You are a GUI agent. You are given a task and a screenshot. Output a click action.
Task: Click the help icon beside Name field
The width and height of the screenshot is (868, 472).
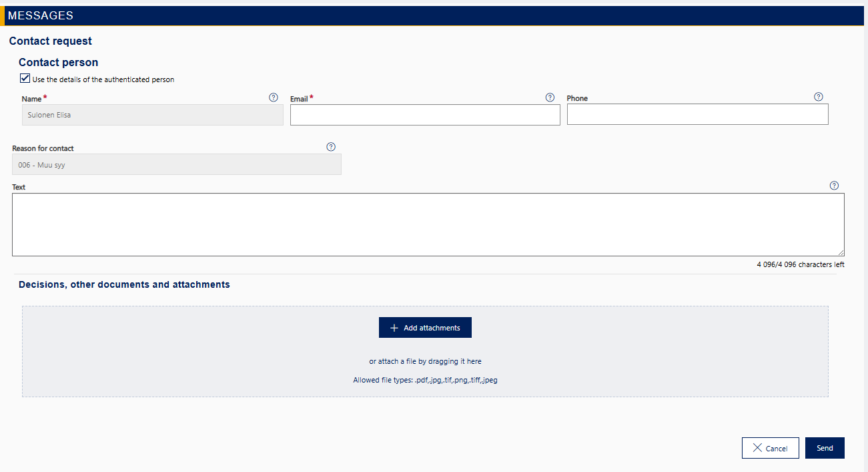coord(274,97)
